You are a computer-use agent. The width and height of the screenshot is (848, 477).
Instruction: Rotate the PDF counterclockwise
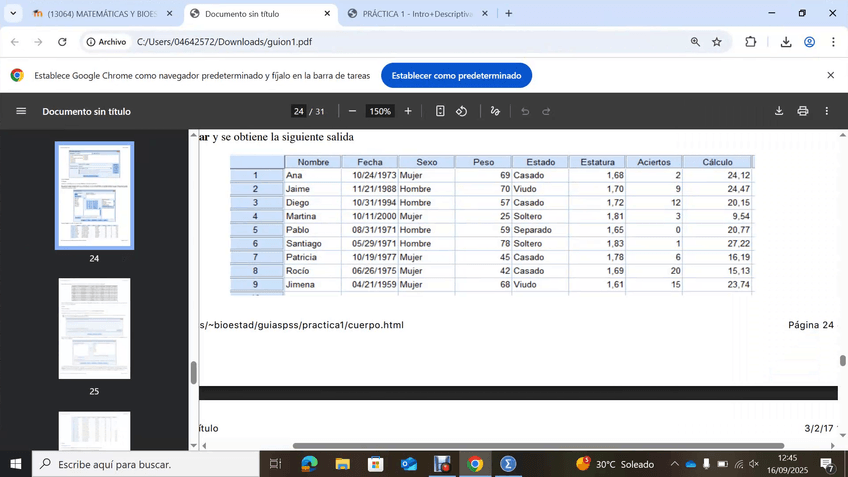[x=462, y=111]
